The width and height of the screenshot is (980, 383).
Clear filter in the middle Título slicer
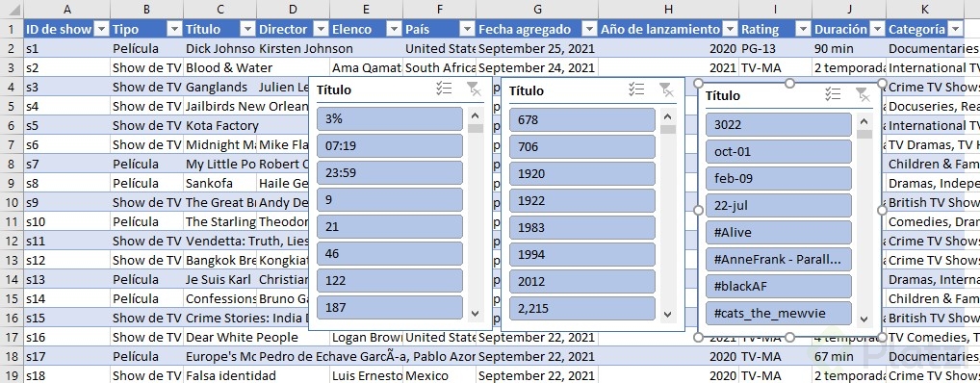pyautogui.click(x=667, y=89)
